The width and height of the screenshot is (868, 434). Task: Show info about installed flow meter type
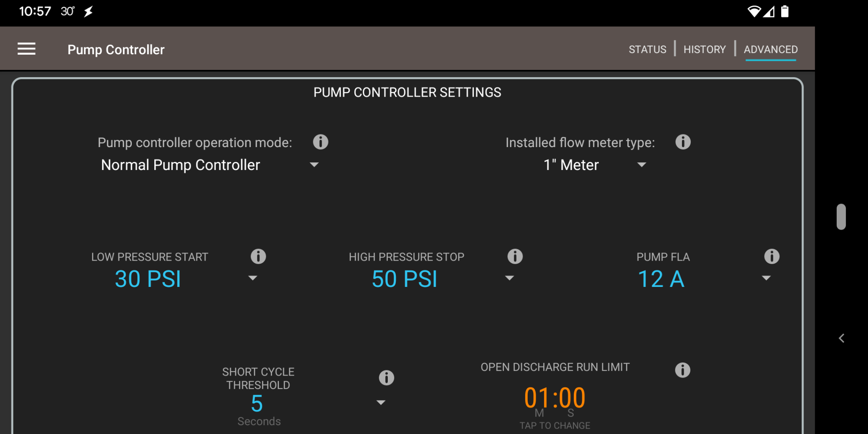coord(683,142)
